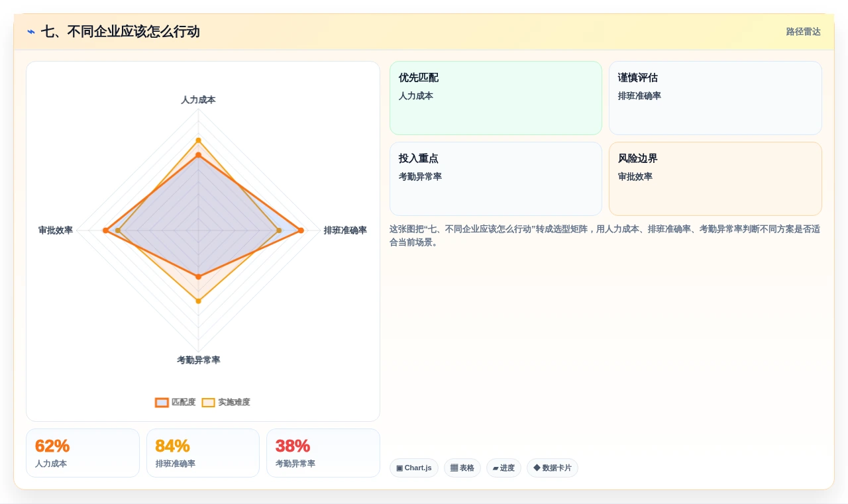Toggle the 实施难度 legend item

coord(226,402)
